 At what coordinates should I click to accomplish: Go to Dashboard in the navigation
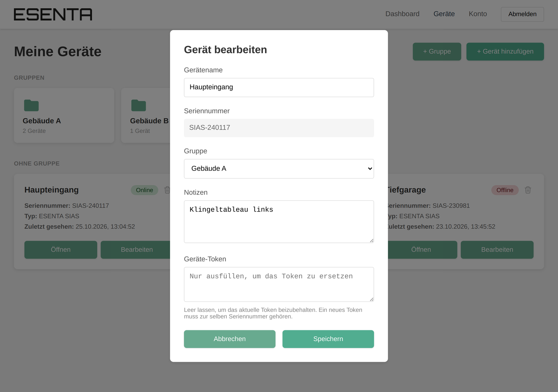point(402,14)
